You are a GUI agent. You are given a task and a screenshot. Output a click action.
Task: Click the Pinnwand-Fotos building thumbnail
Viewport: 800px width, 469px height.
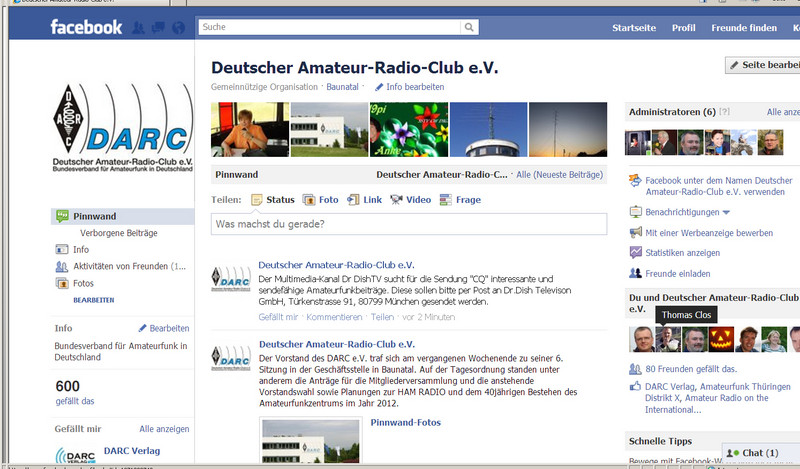click(x=311, y=441)
